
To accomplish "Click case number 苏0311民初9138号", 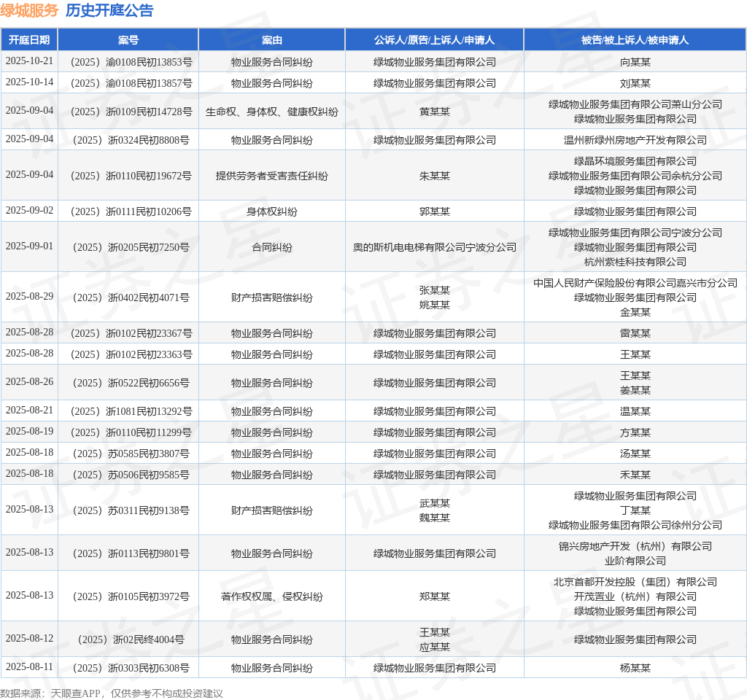I will tap(131, 510).
